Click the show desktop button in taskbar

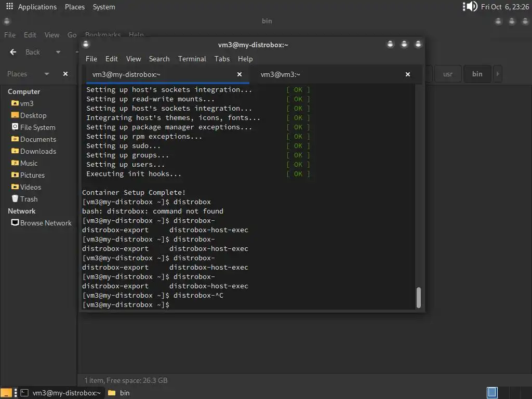6,393
